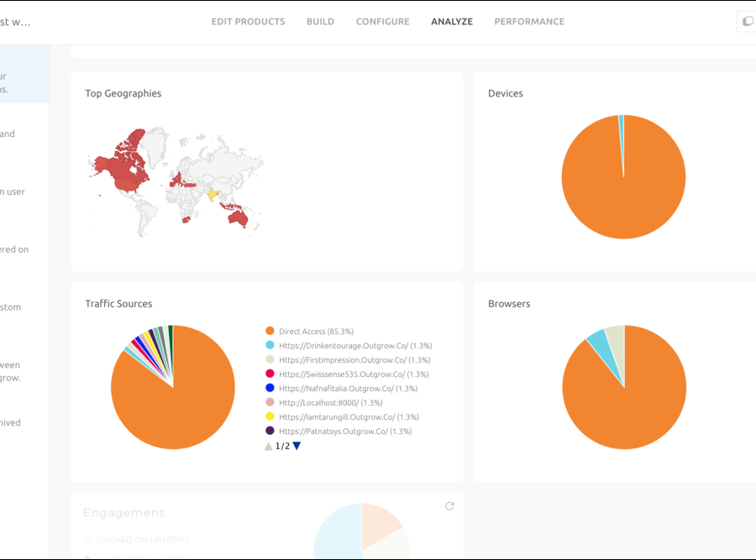Click the duplicate icon button in header
This screenshot has width=756, height=560.
746,22
